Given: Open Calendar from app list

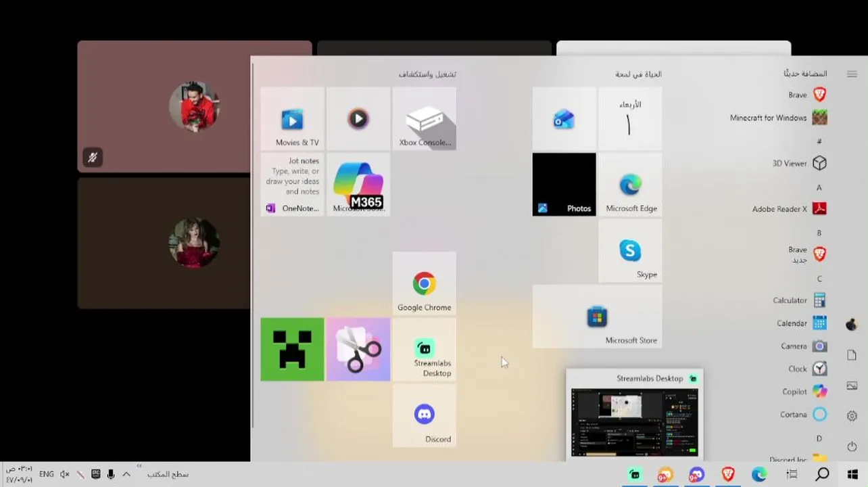Looking at the screenshot, I should (802, 323).
